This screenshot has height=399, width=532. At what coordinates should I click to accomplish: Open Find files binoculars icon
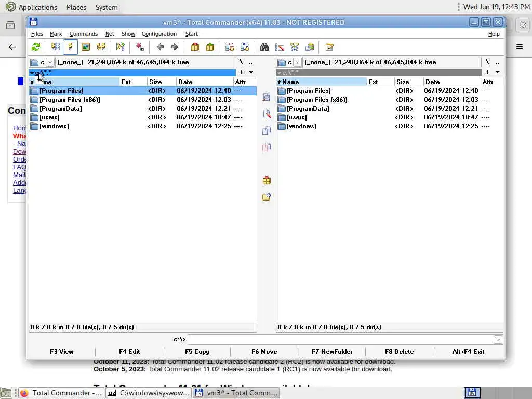click(264, 47)
